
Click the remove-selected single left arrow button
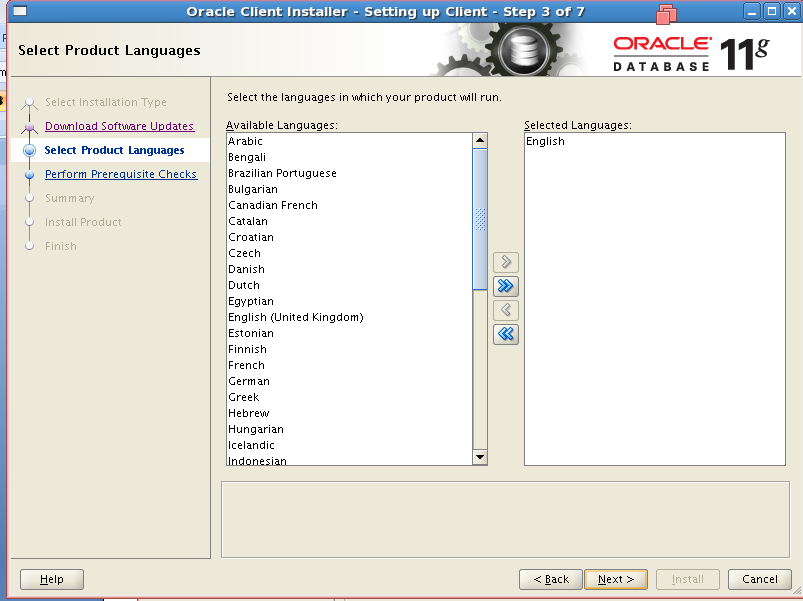[505, 310]
